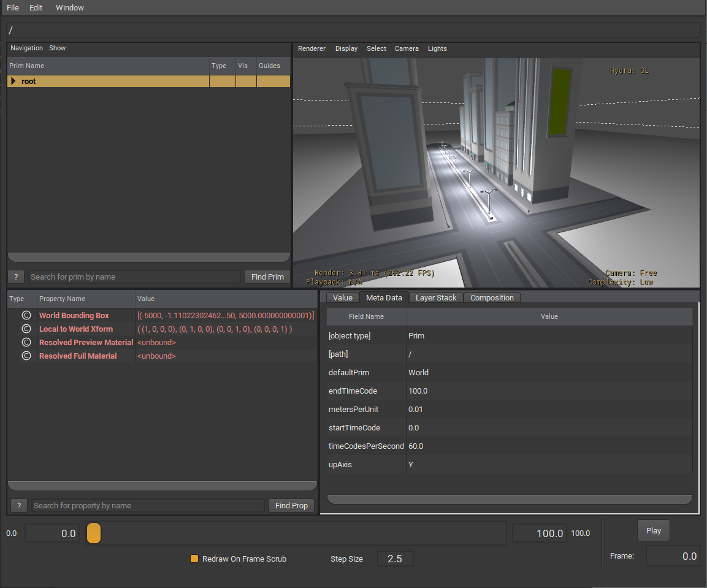This screenshot has width=707, height=588.
Task: Switch to the Composition tab
Action: 492,297
